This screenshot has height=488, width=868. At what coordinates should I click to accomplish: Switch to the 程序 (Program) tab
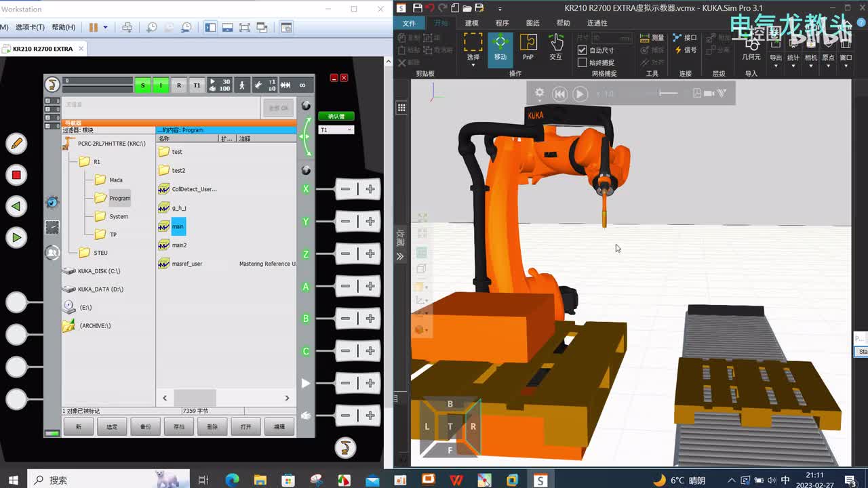502,23
